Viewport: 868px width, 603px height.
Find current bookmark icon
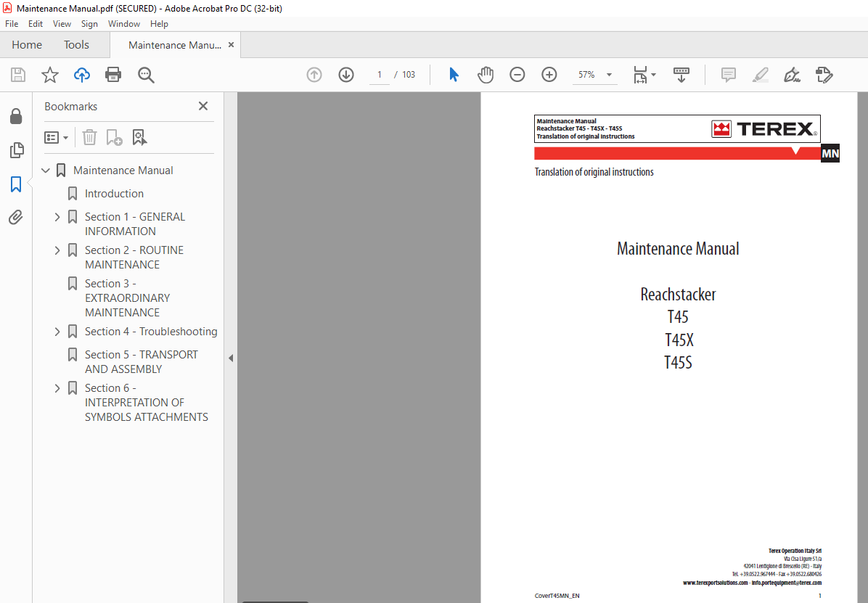[x=139, y=137]
